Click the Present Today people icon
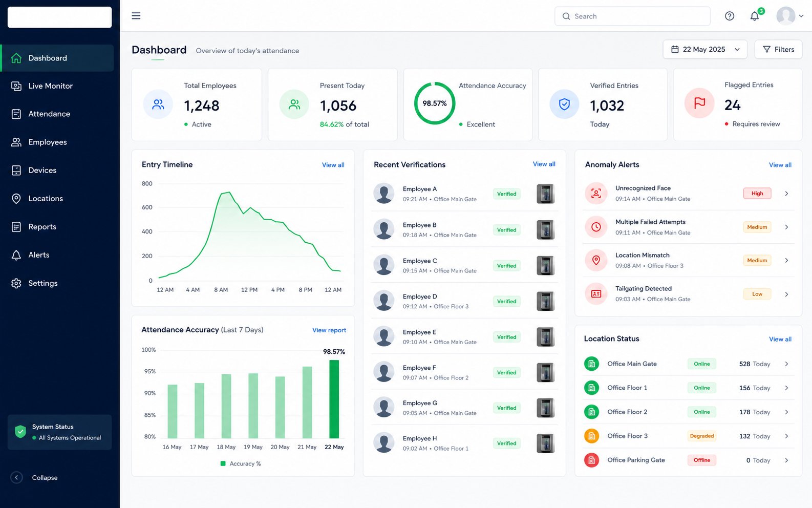Viewport: 812px width, 508px height. click(294, 104)
